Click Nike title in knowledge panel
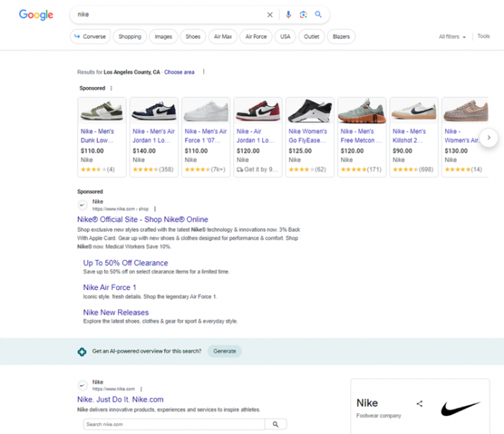Image resolution: width=504 pixels, height=434 pixels. click(x=367, y=403)
